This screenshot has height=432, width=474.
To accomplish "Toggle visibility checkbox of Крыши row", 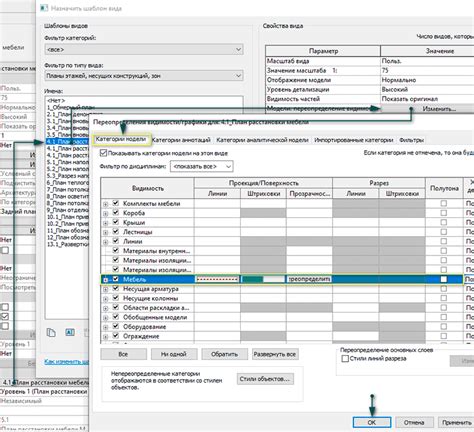I will pos(116,222).
